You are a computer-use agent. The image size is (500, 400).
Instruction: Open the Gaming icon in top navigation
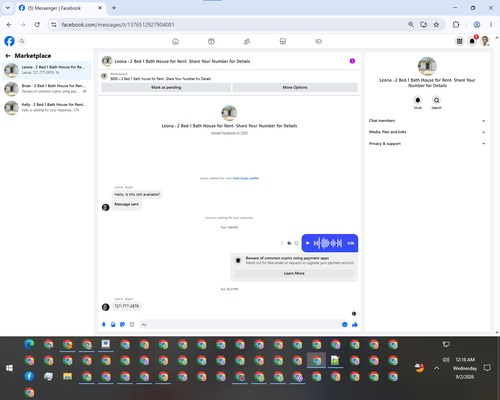click(318, 41)
